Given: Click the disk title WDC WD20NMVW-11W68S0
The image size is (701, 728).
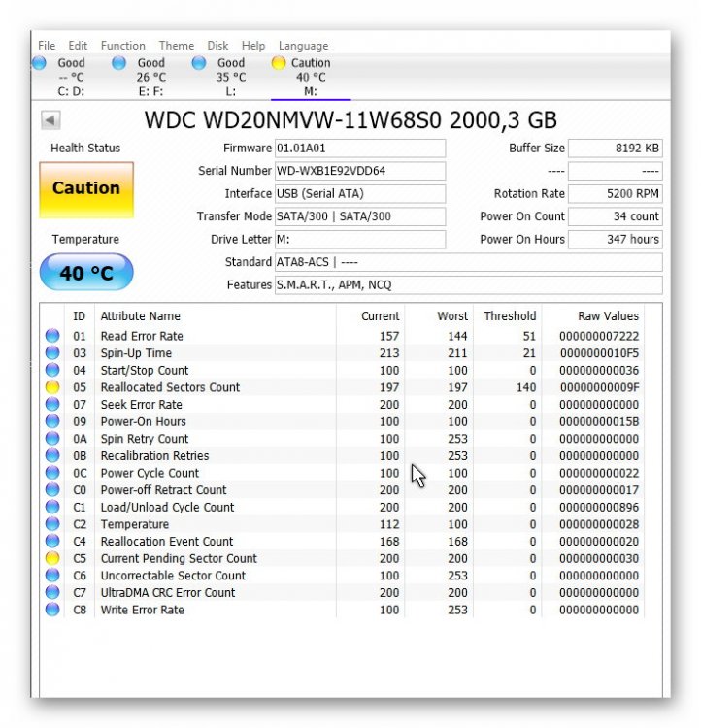Looking at the screenshot, I should [x=292, y=120].
